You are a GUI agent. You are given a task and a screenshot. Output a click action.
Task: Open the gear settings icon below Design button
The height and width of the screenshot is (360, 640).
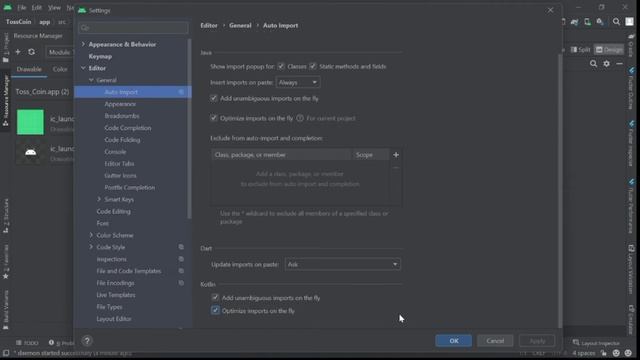coord(607,64)
